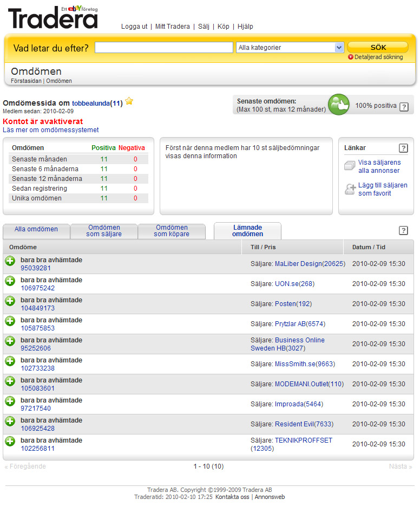Open item number 104849173
Viewport: 420px width, 506px height.
tap(38, 308)
